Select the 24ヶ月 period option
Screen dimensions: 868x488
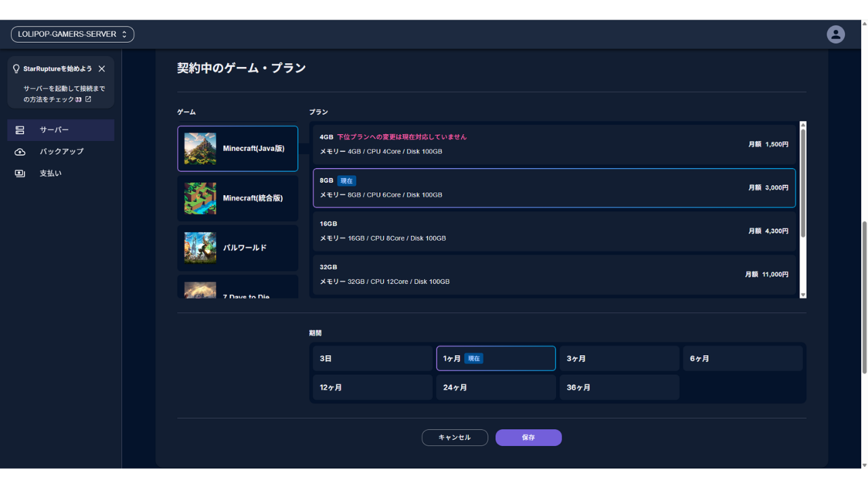496,388
